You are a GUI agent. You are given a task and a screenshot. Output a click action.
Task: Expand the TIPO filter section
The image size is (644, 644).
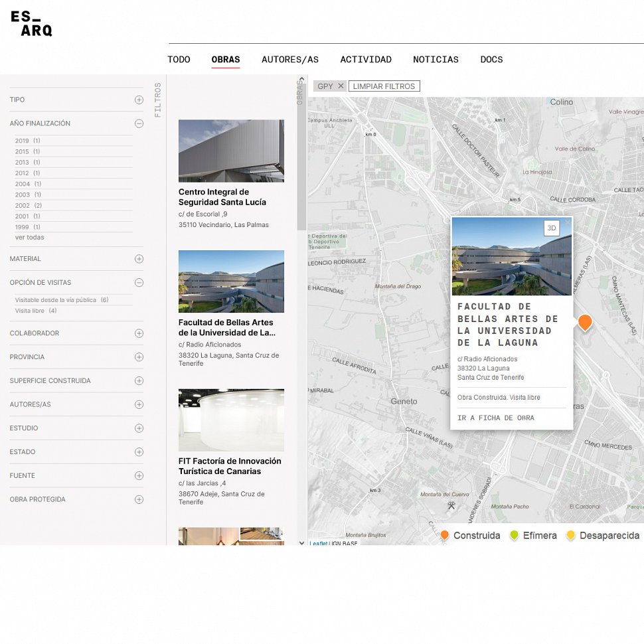[139, 100]
